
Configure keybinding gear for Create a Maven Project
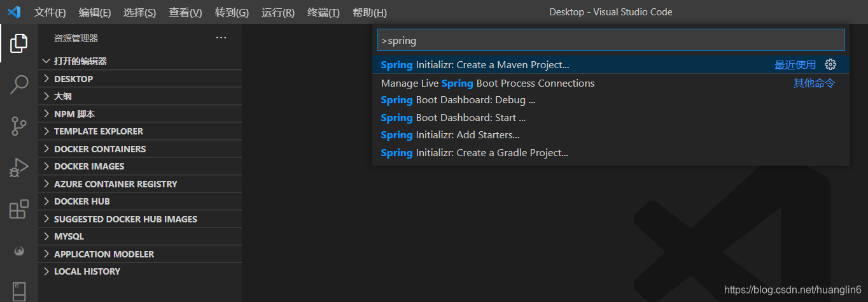(x=830, y=64)
